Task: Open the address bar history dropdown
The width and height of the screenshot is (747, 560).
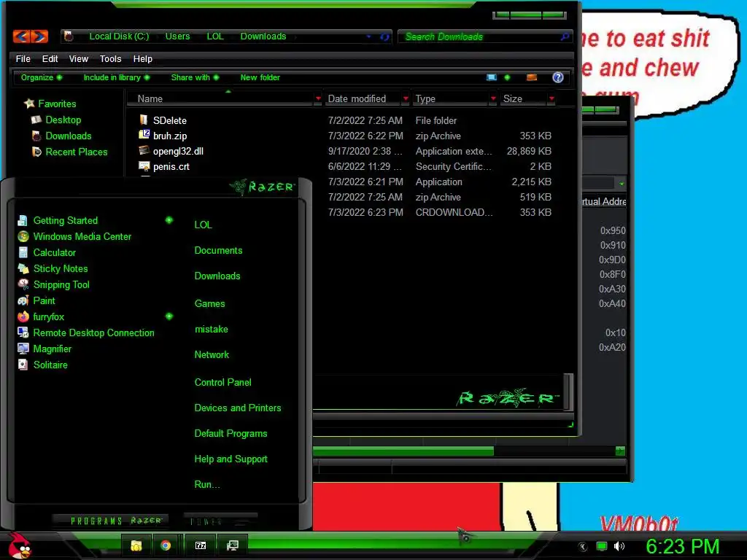Action: 368,36
